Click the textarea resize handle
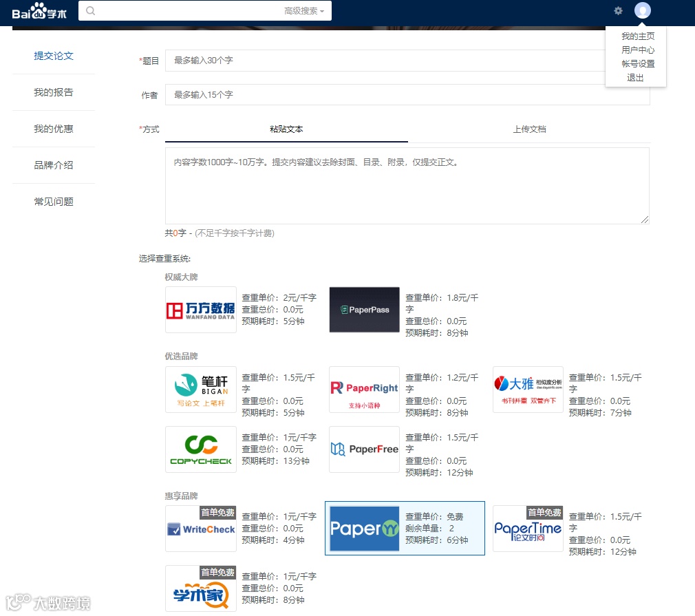 (645, 220)
